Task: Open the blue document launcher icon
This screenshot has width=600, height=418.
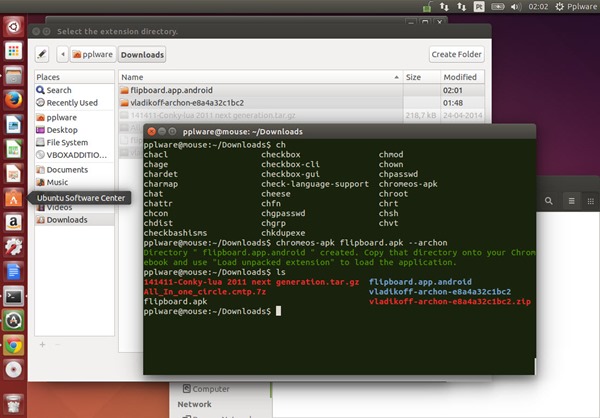Action: point(13,271)
